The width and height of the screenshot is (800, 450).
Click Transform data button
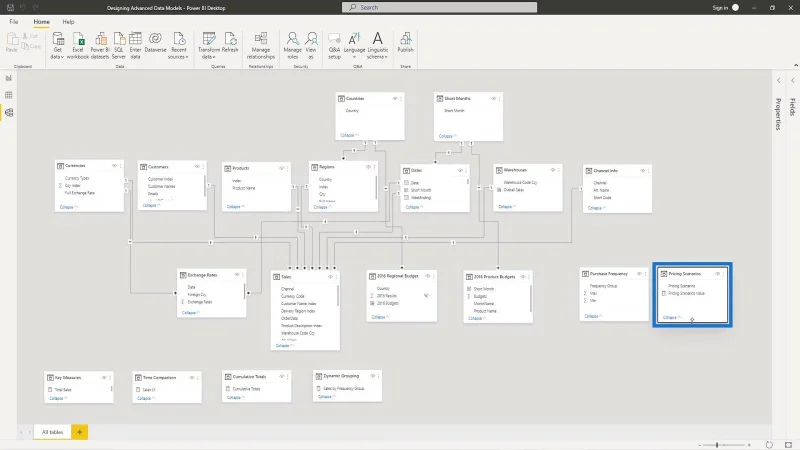209,45
